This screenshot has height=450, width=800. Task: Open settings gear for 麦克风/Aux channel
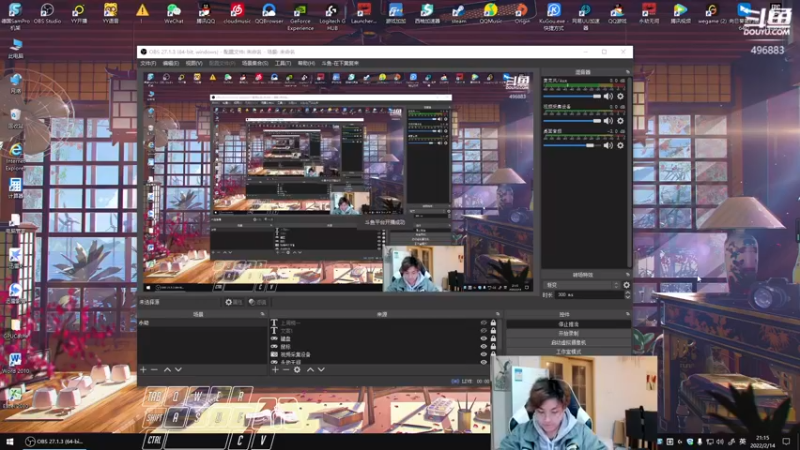(620, 96)
